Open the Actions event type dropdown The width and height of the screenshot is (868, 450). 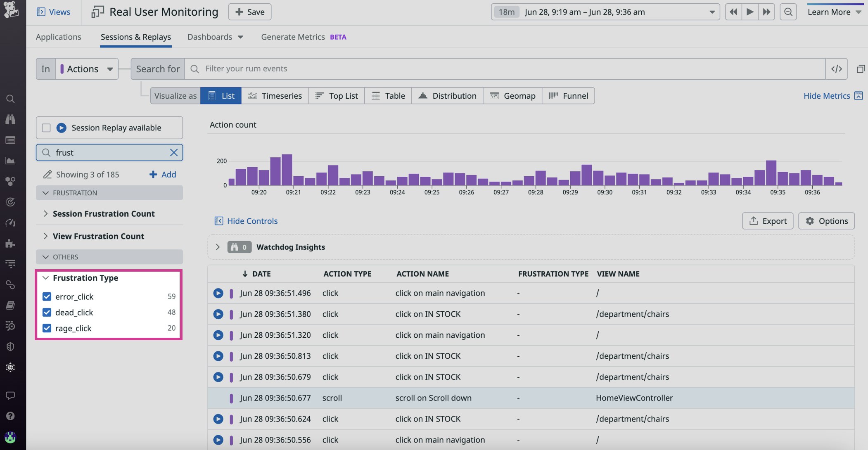[x=87, y=69]
